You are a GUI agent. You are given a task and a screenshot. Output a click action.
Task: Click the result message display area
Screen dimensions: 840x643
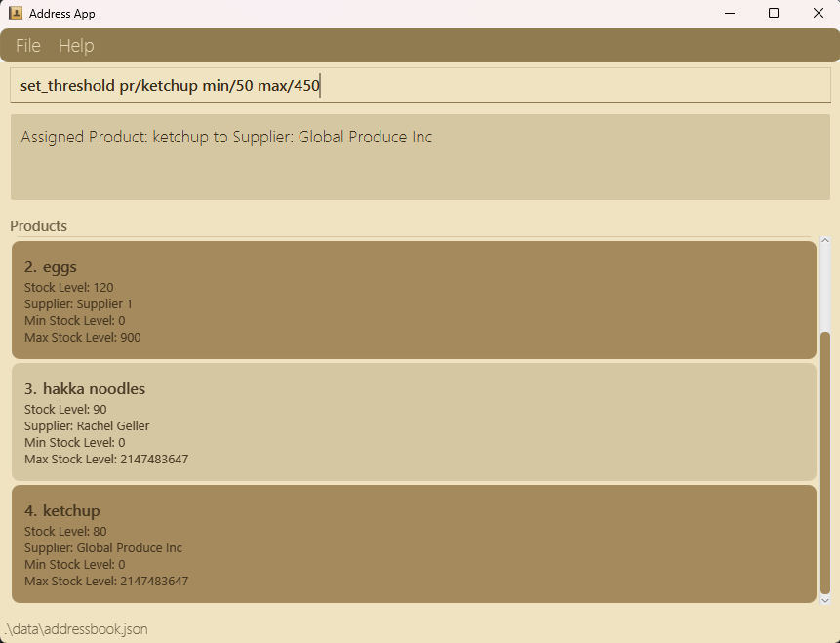[x=420, y=157]
